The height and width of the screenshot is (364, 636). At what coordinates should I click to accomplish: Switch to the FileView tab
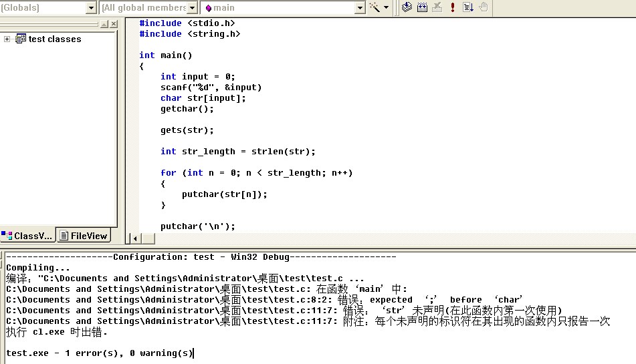click(x=84, y=236)
